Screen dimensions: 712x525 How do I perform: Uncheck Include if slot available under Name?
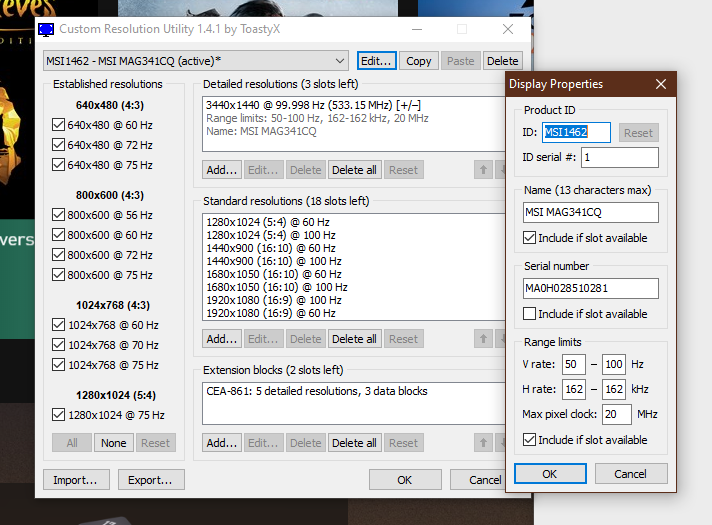click(x=529, y=238)
